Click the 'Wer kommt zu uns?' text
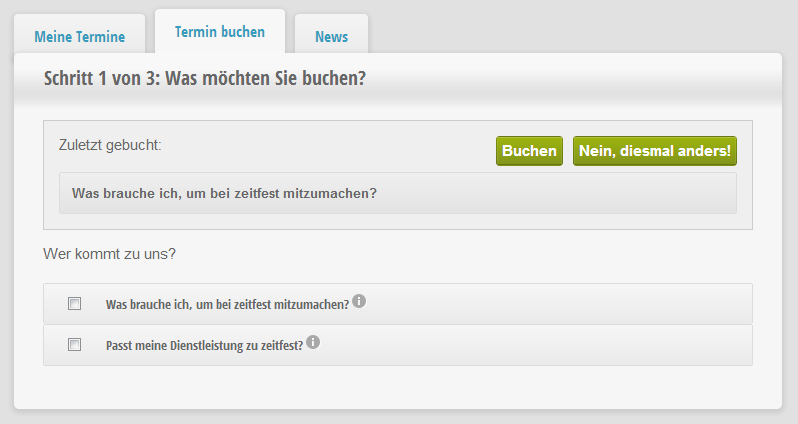The image size is (798, 424). pos(109,253)
